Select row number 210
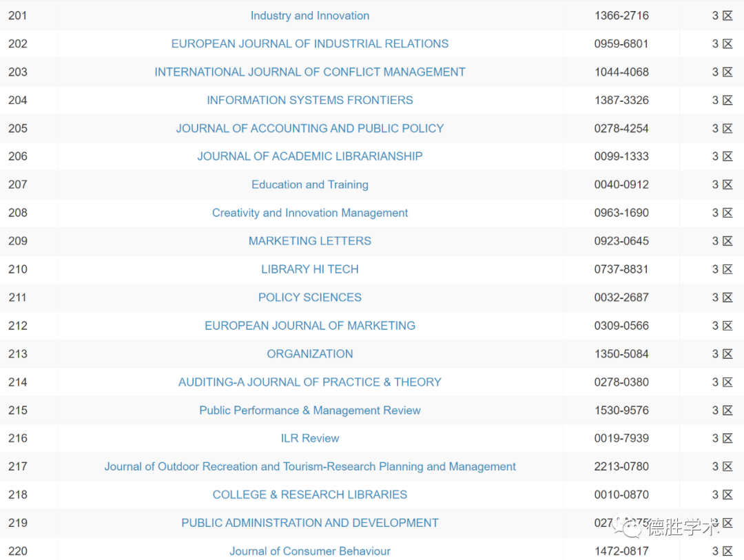744x560 pixels. point(17,269)
